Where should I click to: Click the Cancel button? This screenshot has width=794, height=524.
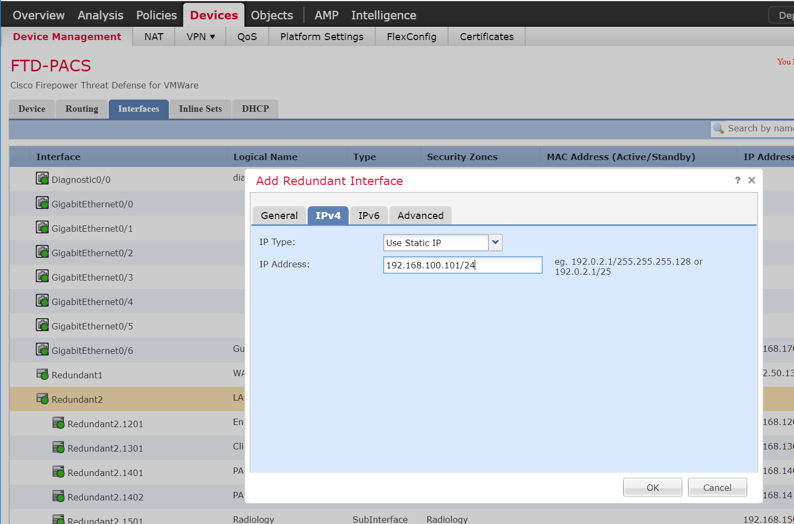[717, 488]
